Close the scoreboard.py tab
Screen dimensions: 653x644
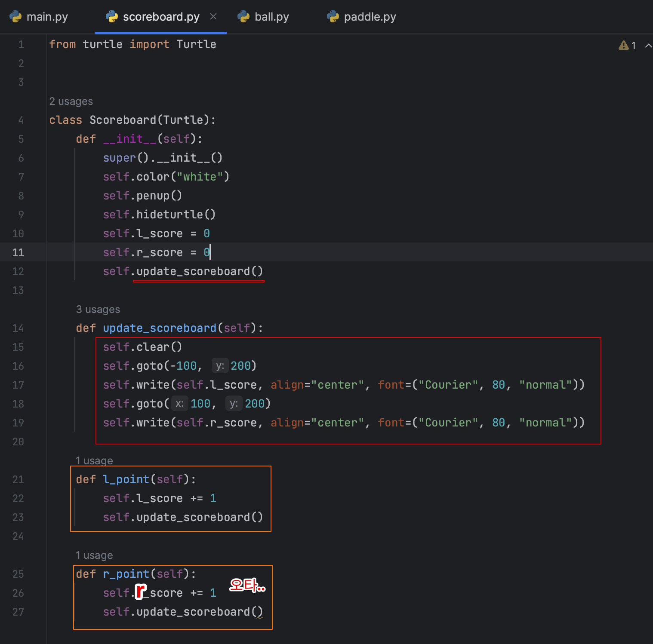point(213,16)
